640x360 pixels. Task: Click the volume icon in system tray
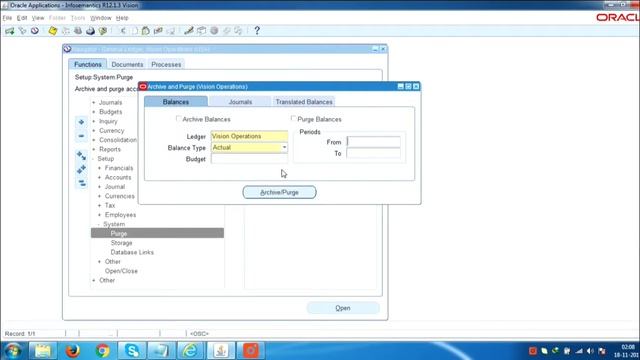click(x=590, y=351)
